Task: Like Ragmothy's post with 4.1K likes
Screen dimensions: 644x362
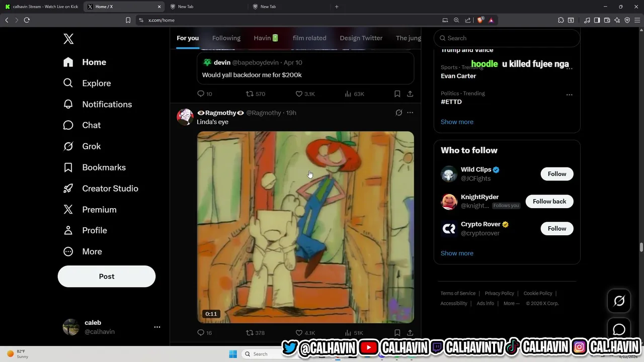Action: tap(305, 333)
